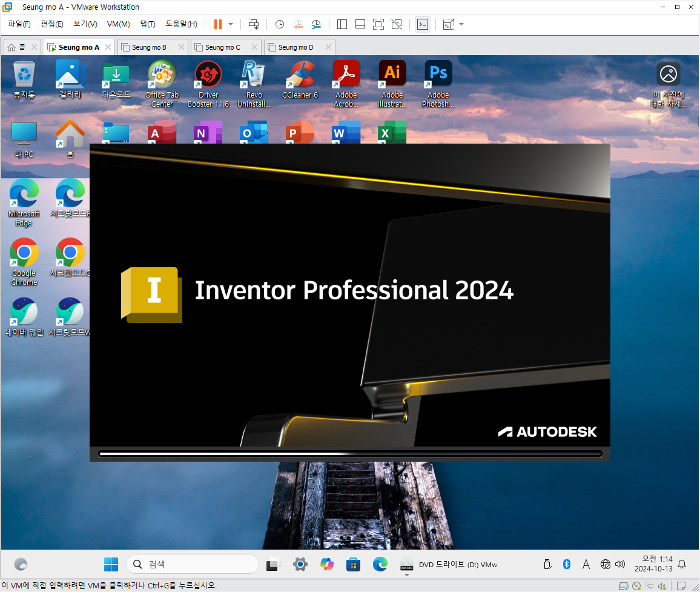The height and width of the screenshot is (592, 700).
Task: Click Send Ctrl+Alt+Del toolbar icon
Action: pos(254,25)
